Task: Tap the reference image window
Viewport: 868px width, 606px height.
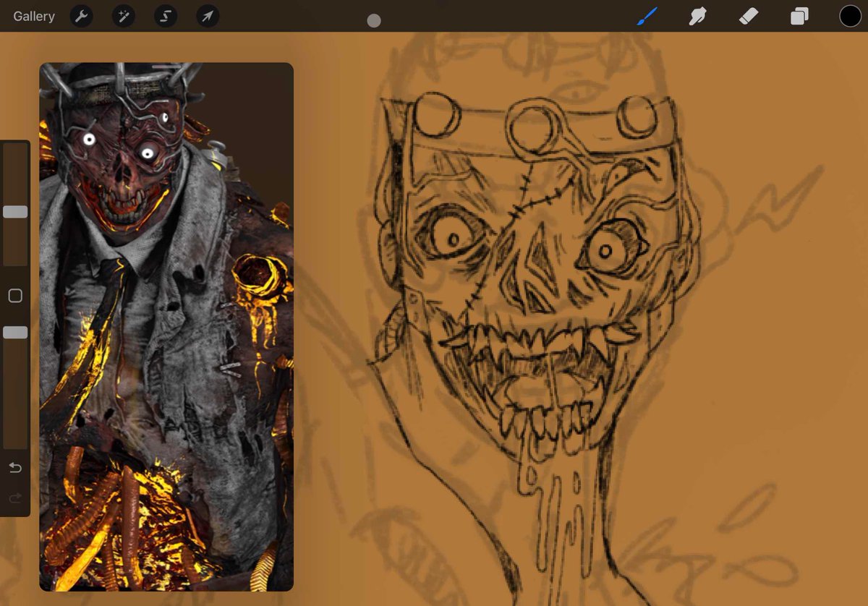Action: [166, 327]
